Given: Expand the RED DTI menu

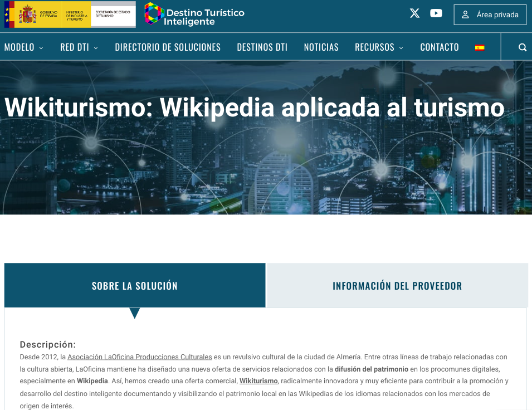Looking at the screenshot, I should (79, 47).
